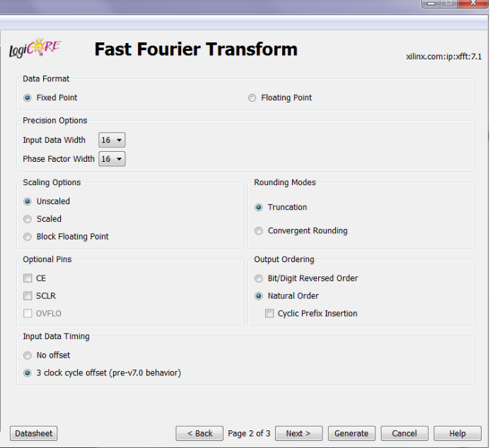Minimize the window
This screenshot has height=448, width=490.
tap(431, 3)
